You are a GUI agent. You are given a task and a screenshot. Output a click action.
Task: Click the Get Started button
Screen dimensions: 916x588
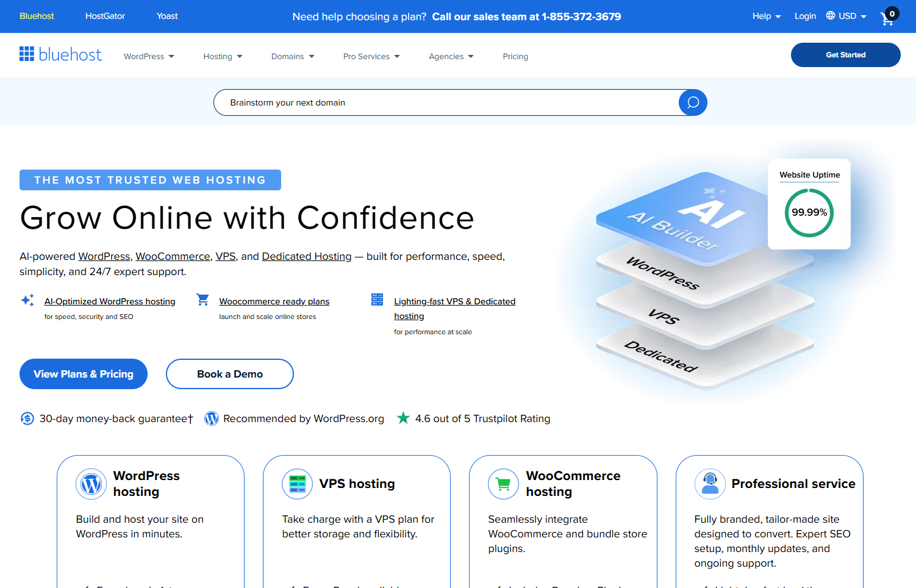coord(845,55)
